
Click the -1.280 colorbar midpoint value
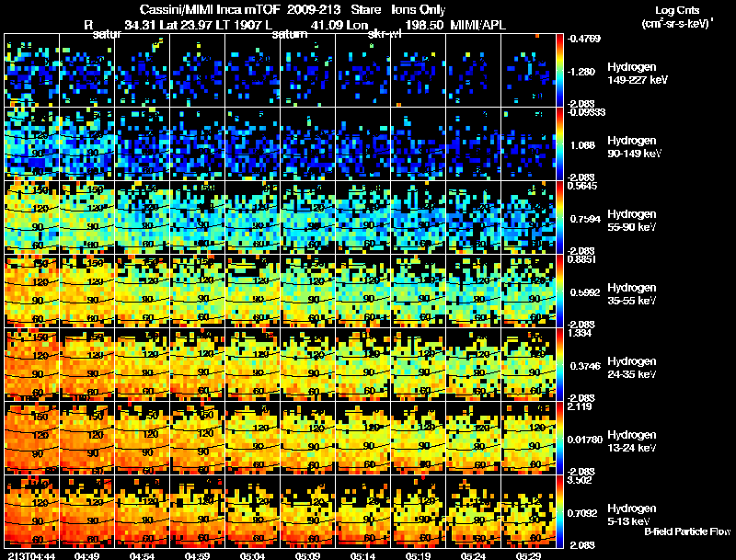582,72
